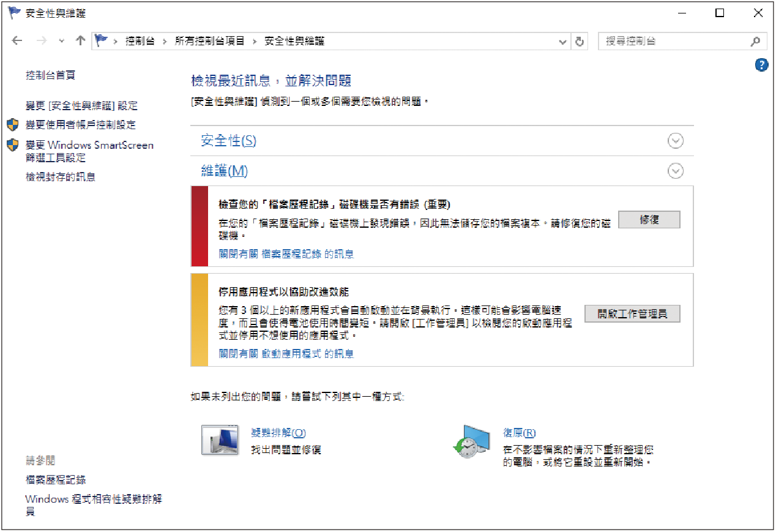Click the 停用應用程式以協助改進效能 title
This screenshot has width=776, height=532.
[x=284, y=292]
